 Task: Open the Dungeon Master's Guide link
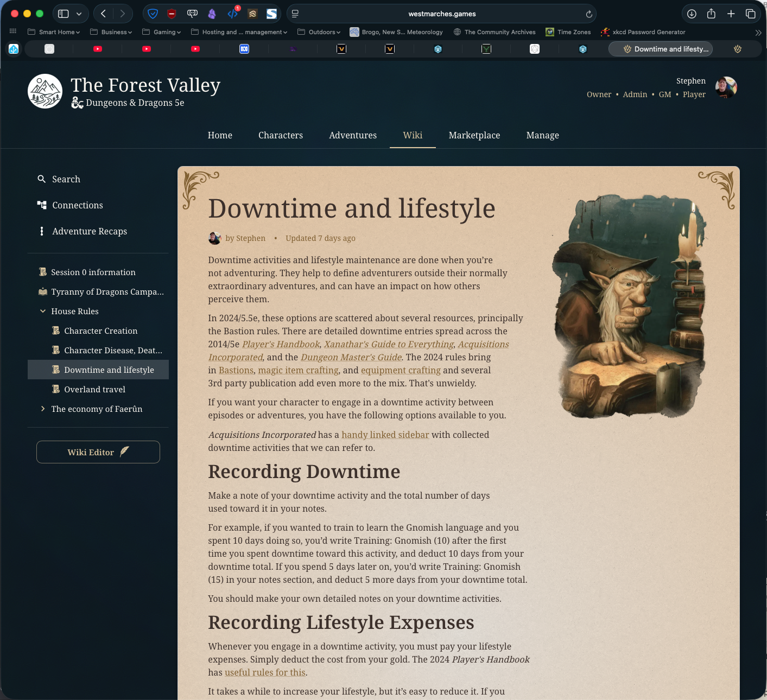[351, 357]
